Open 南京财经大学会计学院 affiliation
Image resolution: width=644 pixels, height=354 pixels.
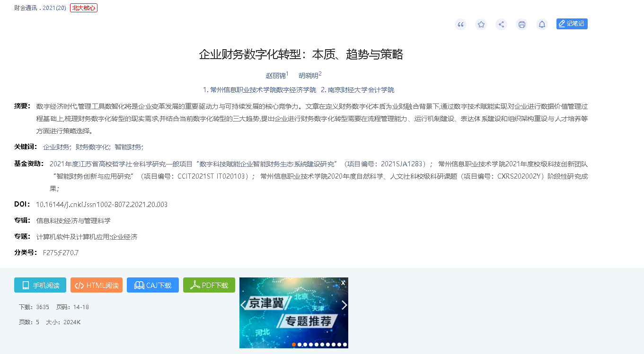pyautogui.click(x=357, y=90)
